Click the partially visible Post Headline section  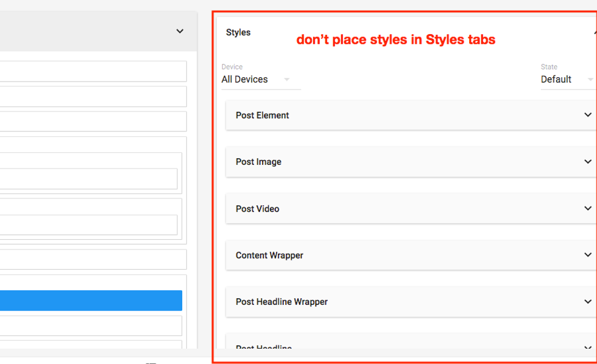[x=264, y=347]
